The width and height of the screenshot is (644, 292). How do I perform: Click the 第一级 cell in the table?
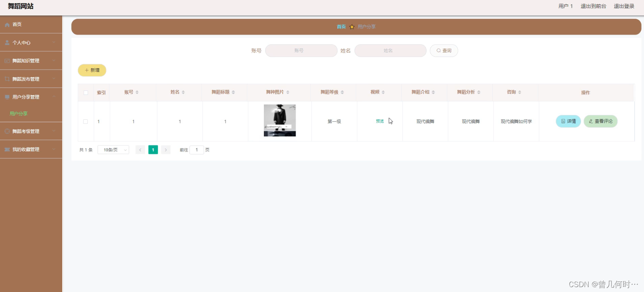(x=334, y=122)
